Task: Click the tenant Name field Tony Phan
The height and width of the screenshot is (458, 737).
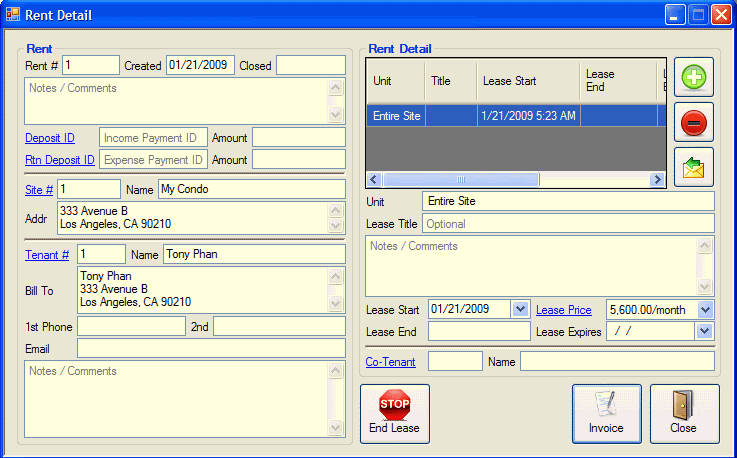Action: 254,254
